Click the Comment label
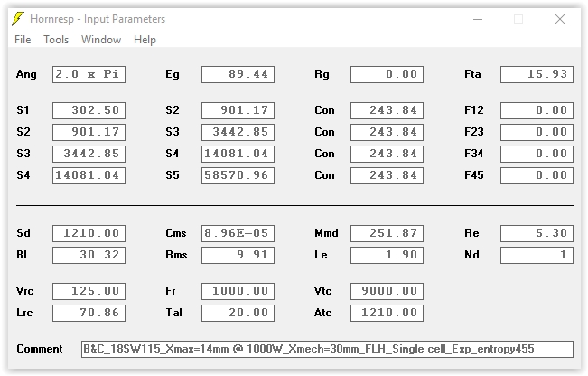The height and width of the screenshot is (376, 588). pyautogui.click(x=40, y=349)
